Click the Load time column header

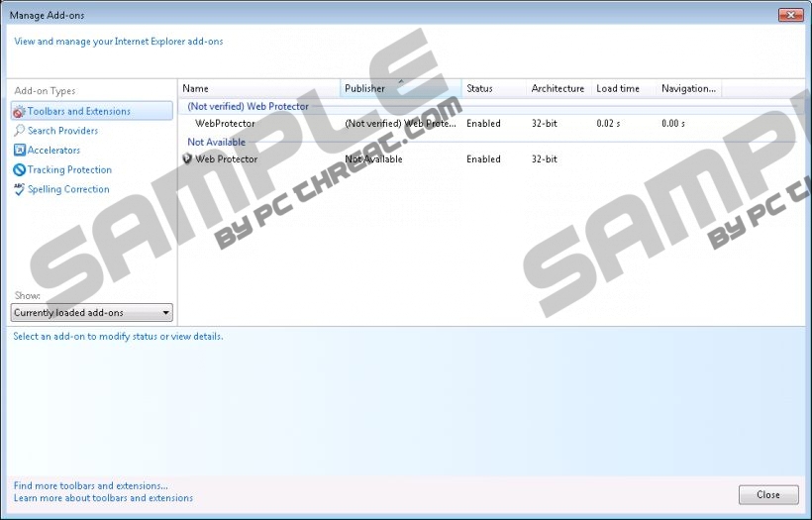click(618, 89)
